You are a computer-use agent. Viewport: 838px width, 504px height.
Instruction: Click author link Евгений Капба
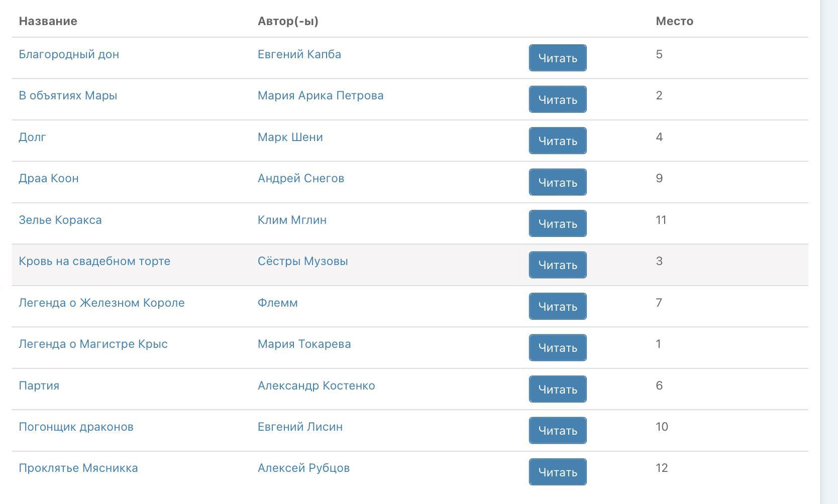(x=299, y=54)
